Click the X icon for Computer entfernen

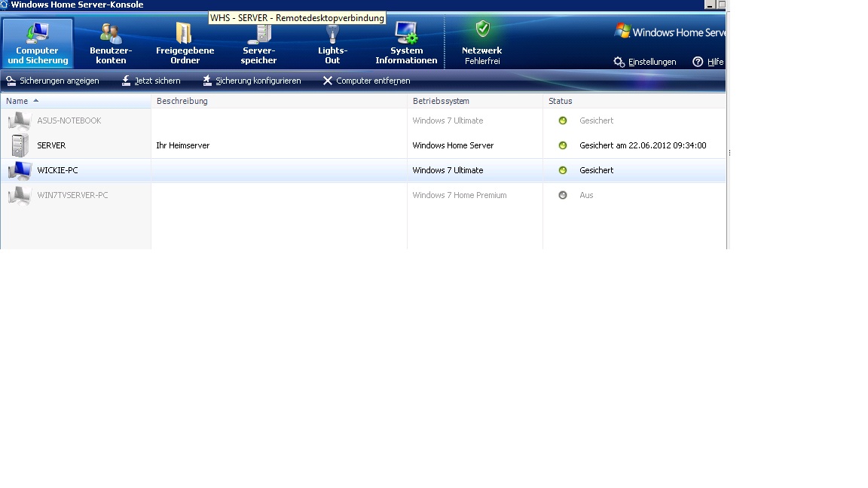pyautogui.click(x=328, y=81)
